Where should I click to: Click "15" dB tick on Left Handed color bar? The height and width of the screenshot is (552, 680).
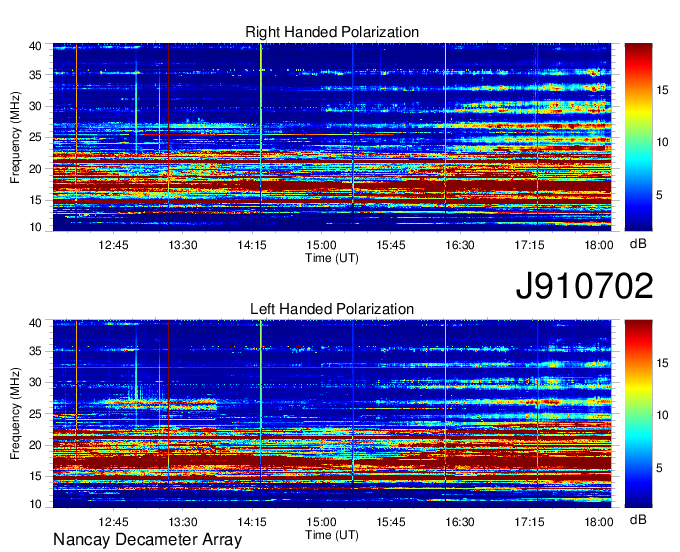662,363
